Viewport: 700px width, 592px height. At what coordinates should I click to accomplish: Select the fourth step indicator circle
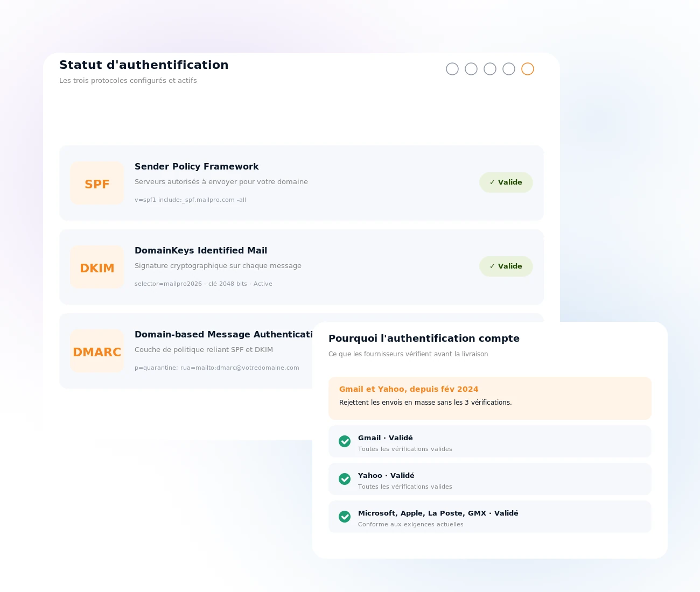509,69
